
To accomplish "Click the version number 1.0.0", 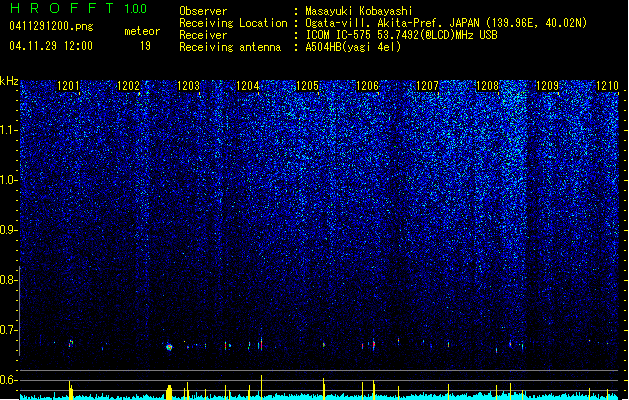I will coord(135,9).
